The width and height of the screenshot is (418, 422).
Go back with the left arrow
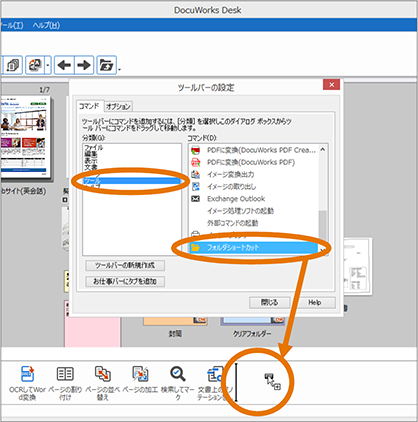click(64, 65)
